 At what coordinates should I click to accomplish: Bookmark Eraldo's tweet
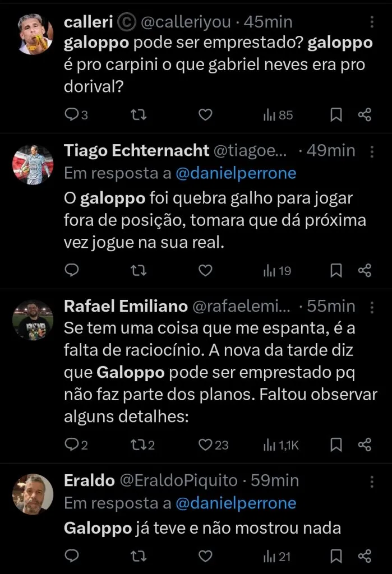tap(336, 556)
